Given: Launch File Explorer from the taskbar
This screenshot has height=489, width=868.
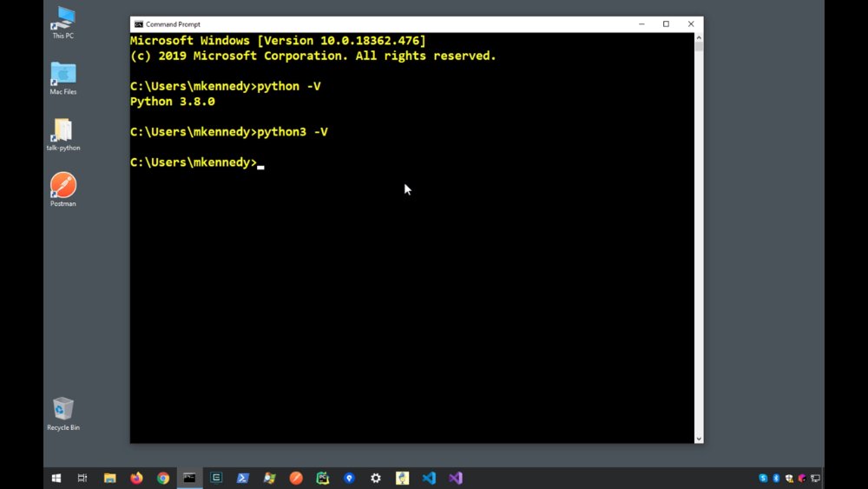Looking at the screenshot, I should click(x=109, y=478).
